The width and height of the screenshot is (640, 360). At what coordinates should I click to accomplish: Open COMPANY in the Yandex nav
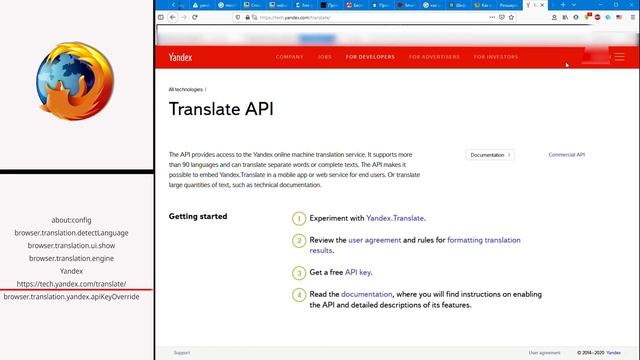[289, 57]
